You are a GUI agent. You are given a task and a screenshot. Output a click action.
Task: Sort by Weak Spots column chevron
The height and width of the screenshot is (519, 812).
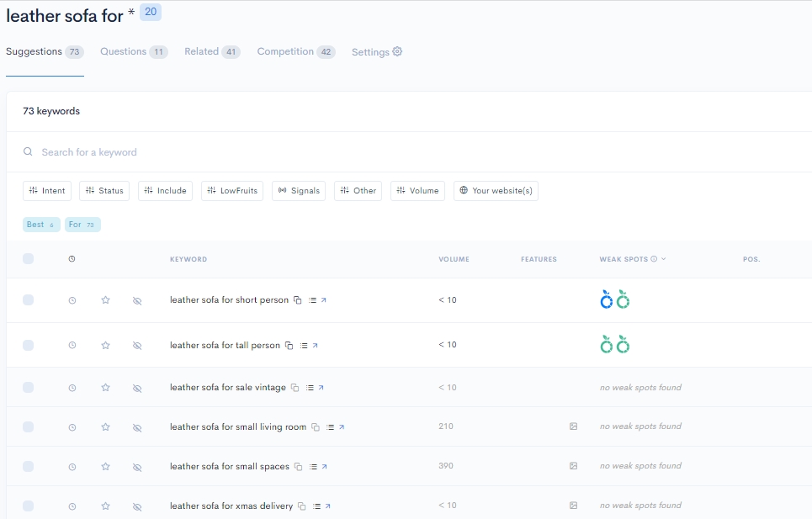point(664,259)
